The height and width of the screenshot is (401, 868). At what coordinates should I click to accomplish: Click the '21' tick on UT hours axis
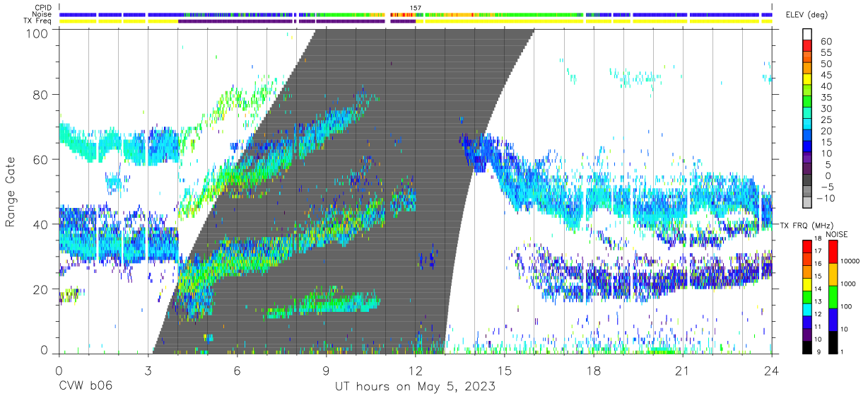coord(683,370)
